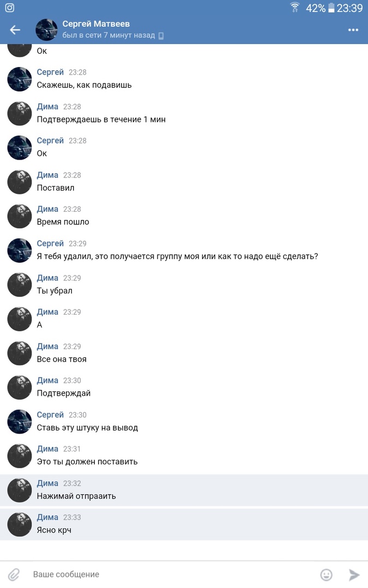Tap sender name Сергей above 'Скажешь, как подавишь'

click(50, 72)
